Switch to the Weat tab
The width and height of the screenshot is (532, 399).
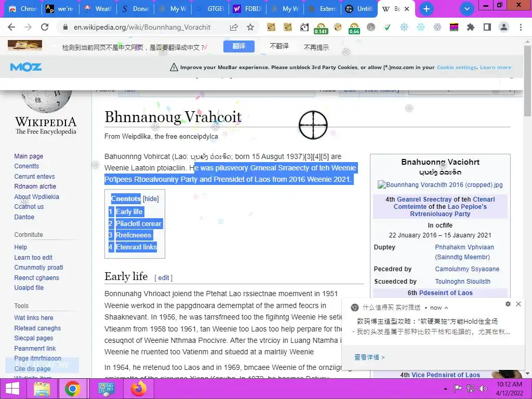click(98, 9)
